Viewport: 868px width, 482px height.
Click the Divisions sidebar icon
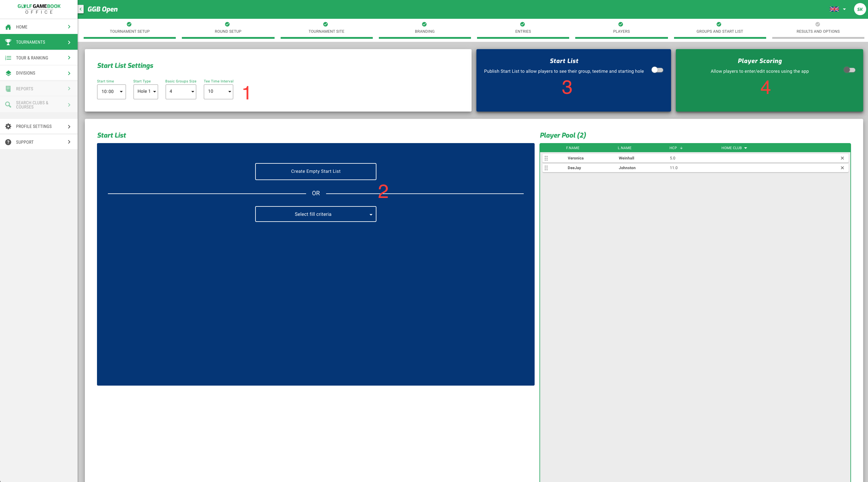click(8, 73)
